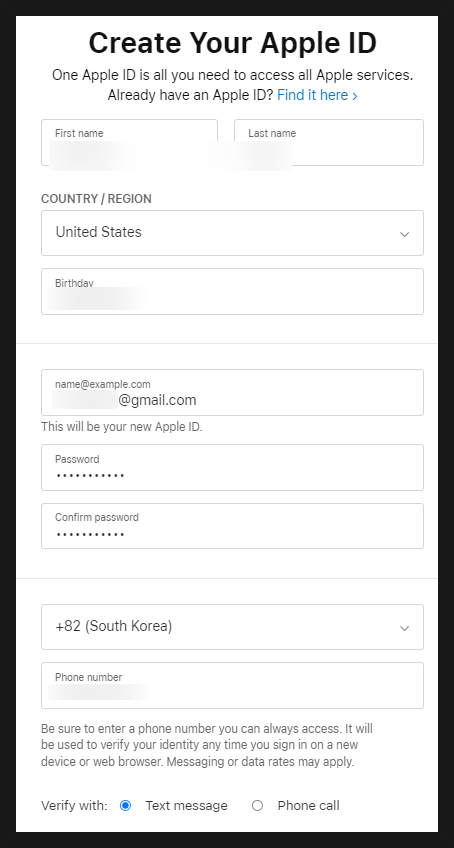
Task: Select Text message verification option
Action: [x=125, y=805]
